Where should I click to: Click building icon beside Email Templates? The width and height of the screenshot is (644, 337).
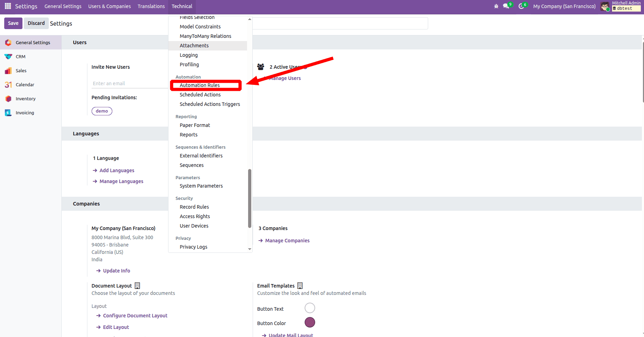pos(300,285)
